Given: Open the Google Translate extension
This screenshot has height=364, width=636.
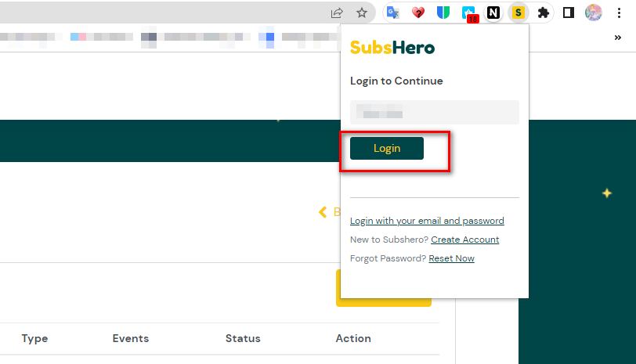Looking at the screenshot, I should pos(393,13).
